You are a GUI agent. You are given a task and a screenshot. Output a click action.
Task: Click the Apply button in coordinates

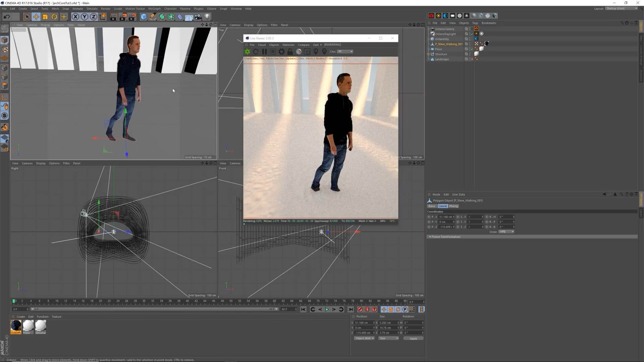[x=413, y=339]
